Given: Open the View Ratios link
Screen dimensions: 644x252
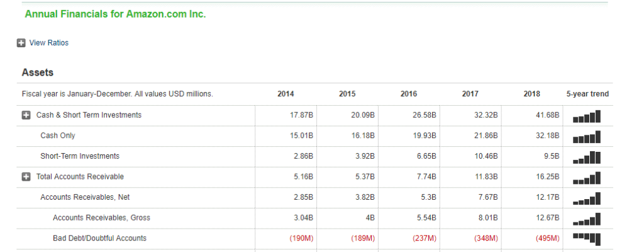Looking at the screenshot, I should point(49,43).
